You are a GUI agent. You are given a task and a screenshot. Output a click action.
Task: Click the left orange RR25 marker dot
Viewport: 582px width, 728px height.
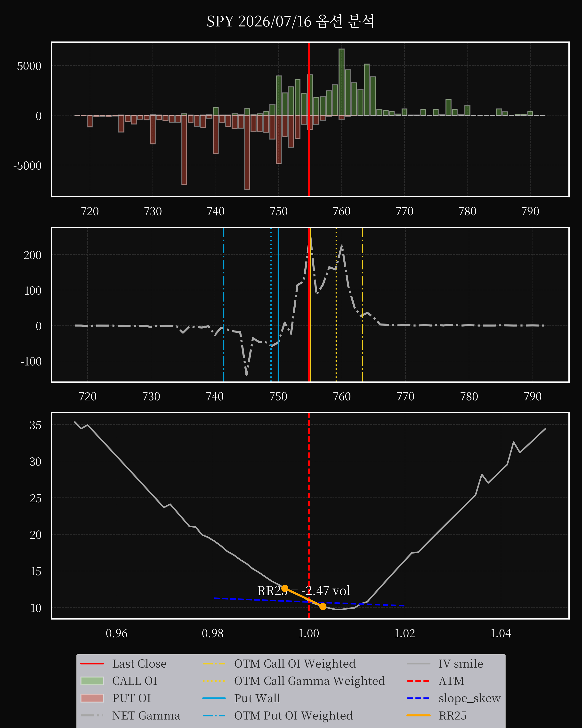[x=285, y=588]
